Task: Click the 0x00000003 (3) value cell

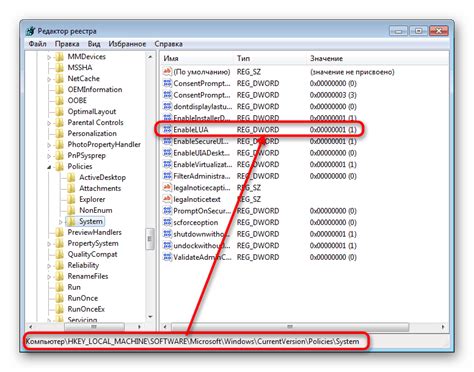Action: (x=333, y=95)
